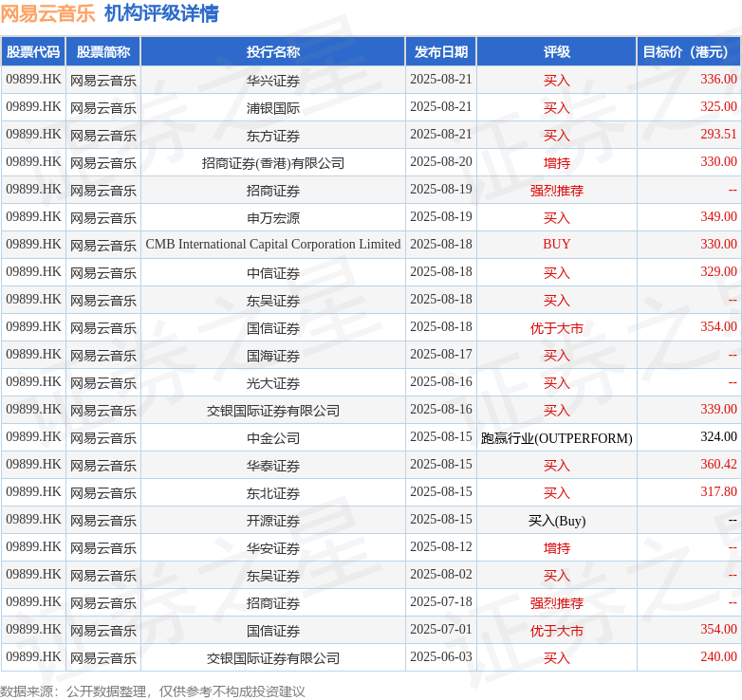Select the 招商证券(香港)有限公司 cell
Screen dimensions: 742x700
coord(273,162)
